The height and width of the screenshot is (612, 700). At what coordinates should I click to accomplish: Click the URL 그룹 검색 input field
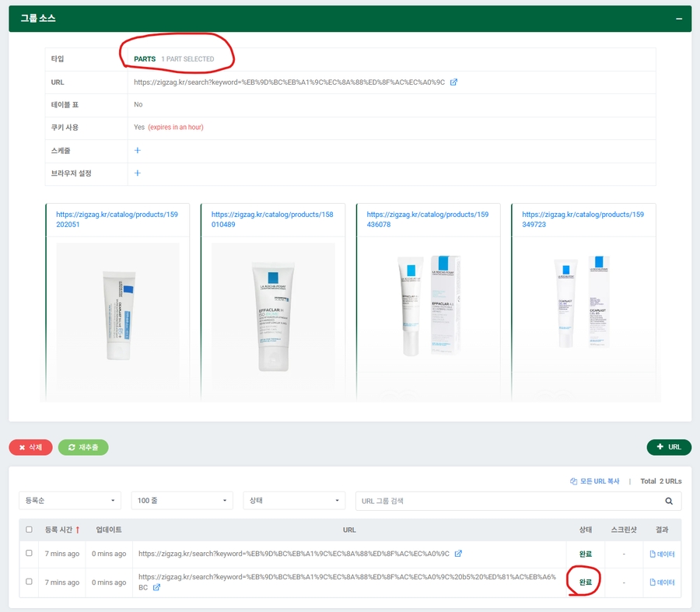pos(506,501)
